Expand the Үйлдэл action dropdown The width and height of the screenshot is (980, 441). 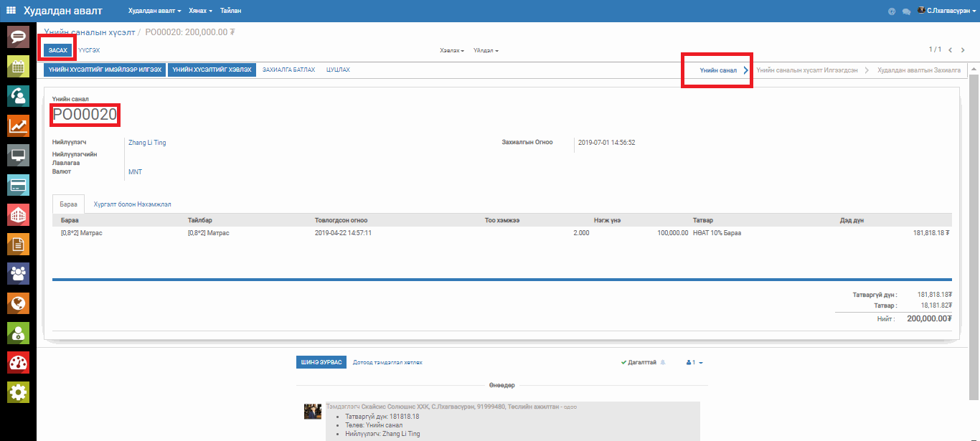[486, 51]
